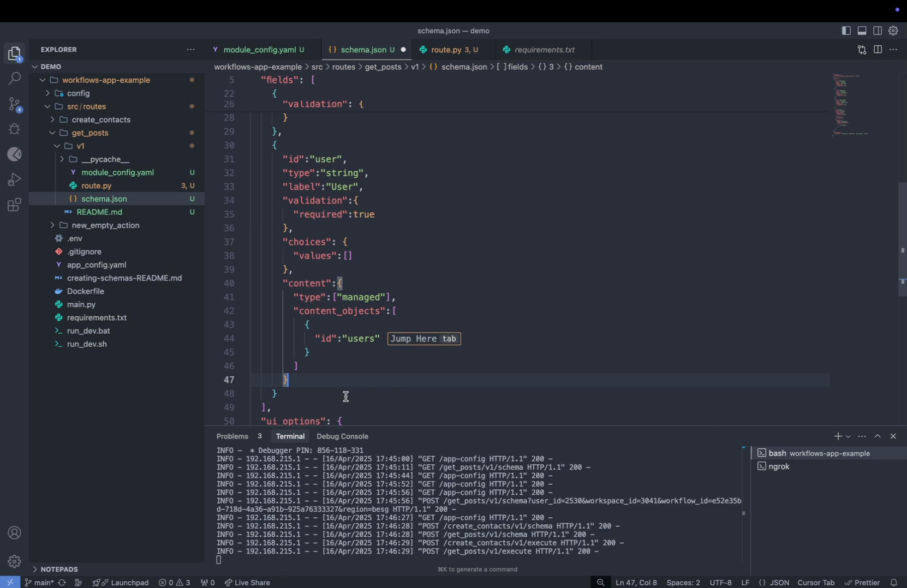Viewport: 907px width, 588px height.
Task: Click the Accounts icon in activity bar
Action: pos(15,533)
